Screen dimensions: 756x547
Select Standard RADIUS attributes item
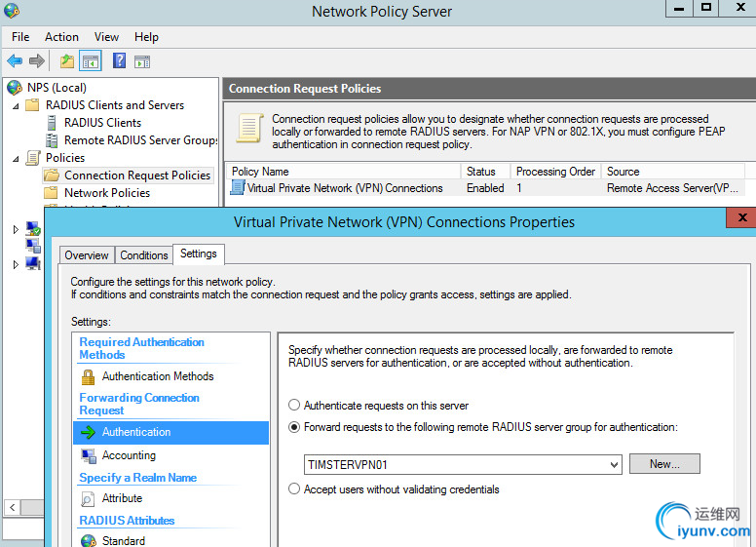(124, 540)
